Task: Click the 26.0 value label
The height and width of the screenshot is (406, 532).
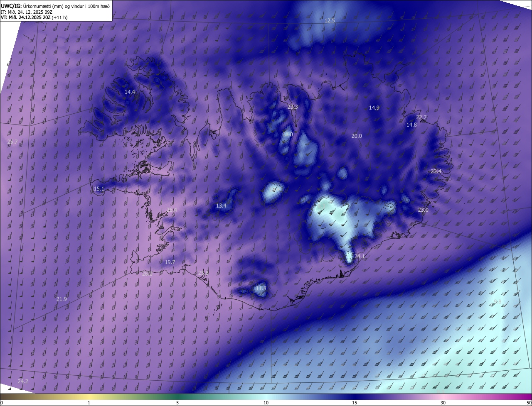Action: click(x=147, y=274)
